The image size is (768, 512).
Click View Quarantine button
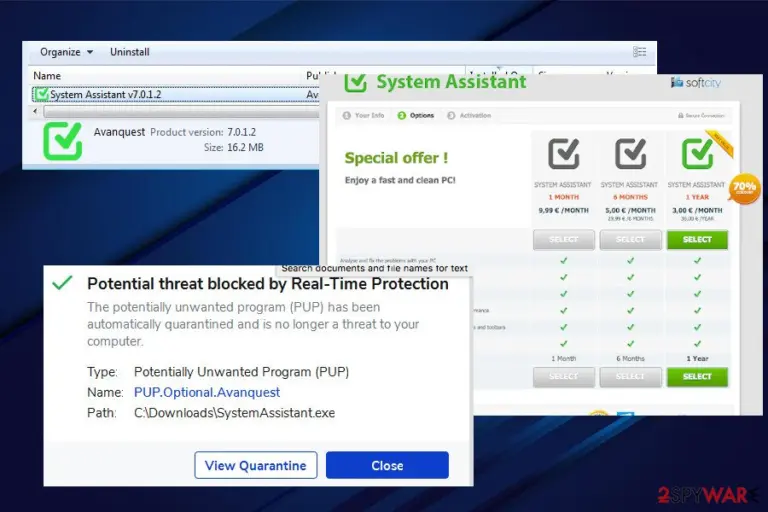coord(256,465)
